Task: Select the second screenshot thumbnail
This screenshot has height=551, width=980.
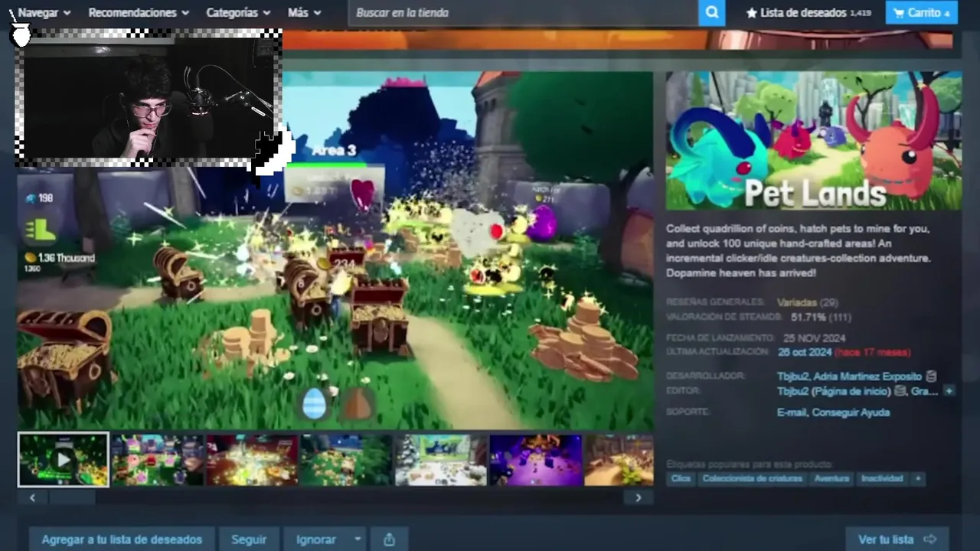Action: 158,460
